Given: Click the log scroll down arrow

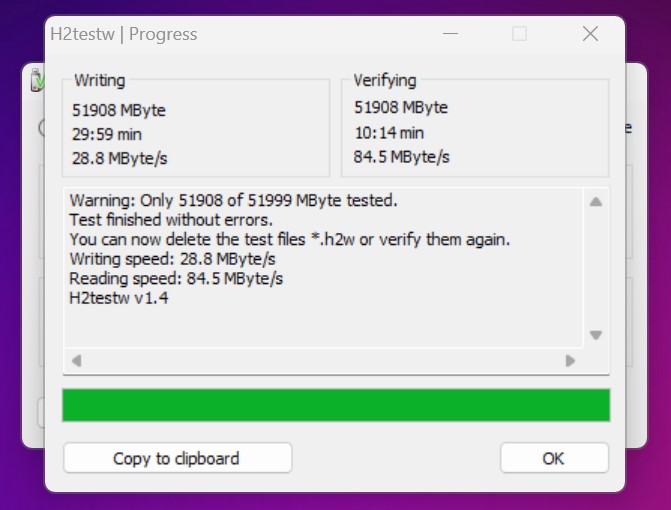Looking at the screenshot, I should tap(596, 335).
